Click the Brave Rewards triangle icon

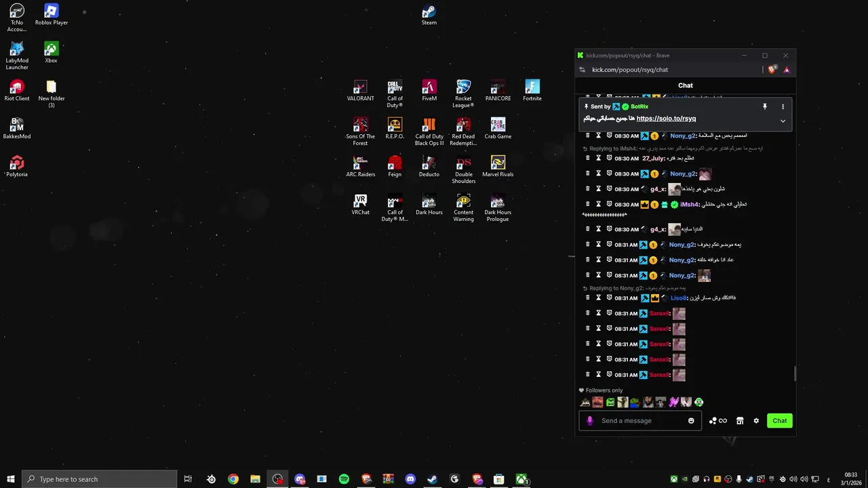click(x=787, y=69)
